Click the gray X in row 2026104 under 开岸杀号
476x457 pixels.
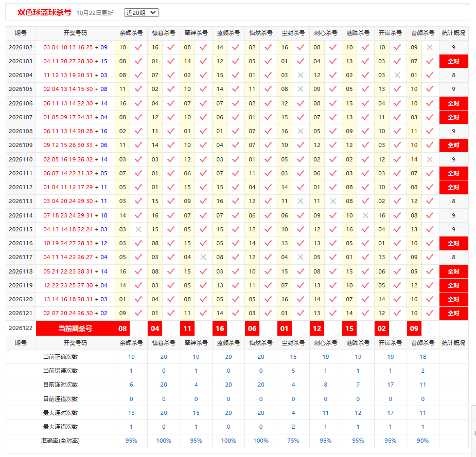[x=397, y=75]
